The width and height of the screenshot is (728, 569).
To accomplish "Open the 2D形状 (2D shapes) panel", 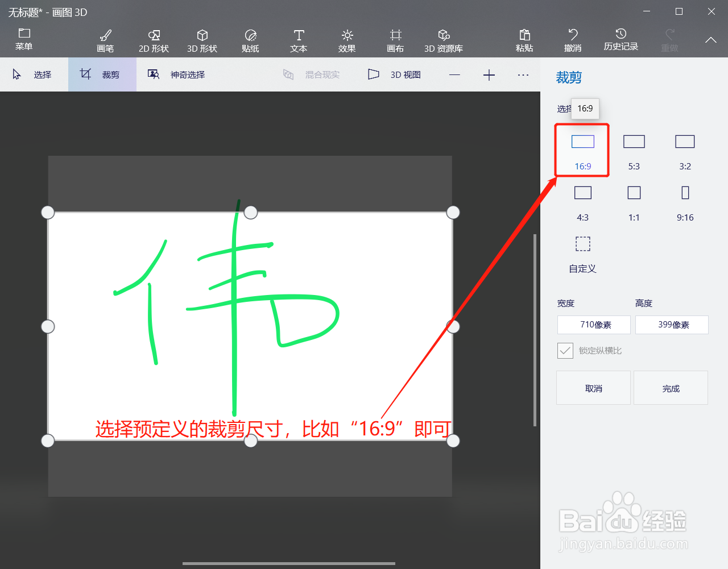I will (x=153, y=40).
